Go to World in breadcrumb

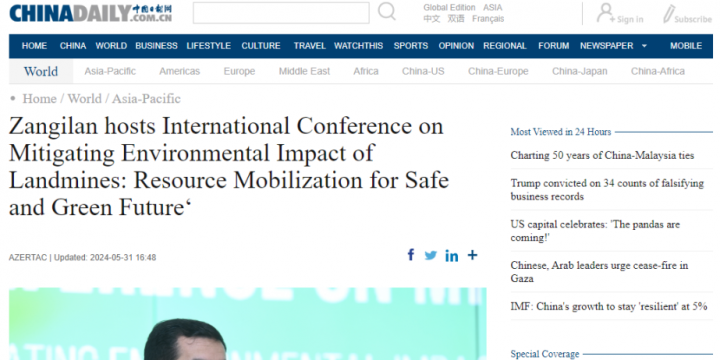coord(84,99)
